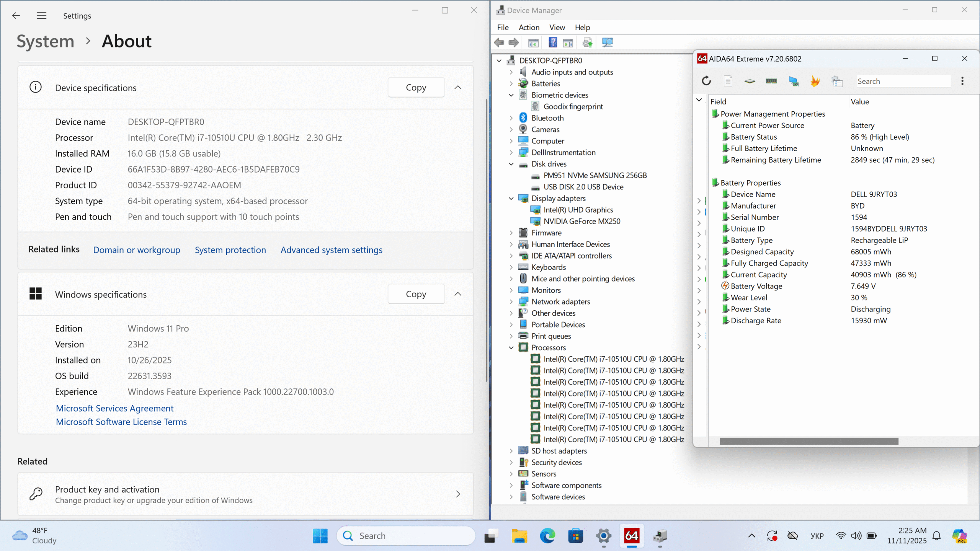Click AIDA64 monitor diagnostics icon
The width and height of the screenshot is (980, 551).
pos(793,81)
